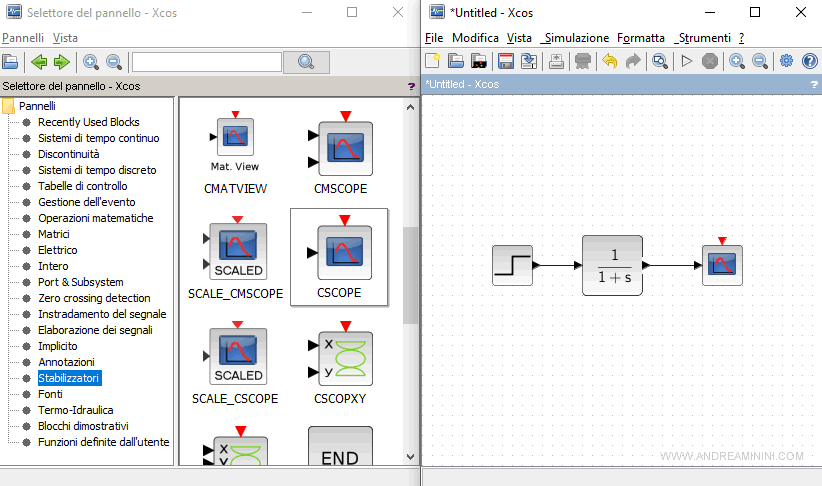Click the palette panel vertical scrollbar thumb
The image size is (822, 486).
[410, 275]
